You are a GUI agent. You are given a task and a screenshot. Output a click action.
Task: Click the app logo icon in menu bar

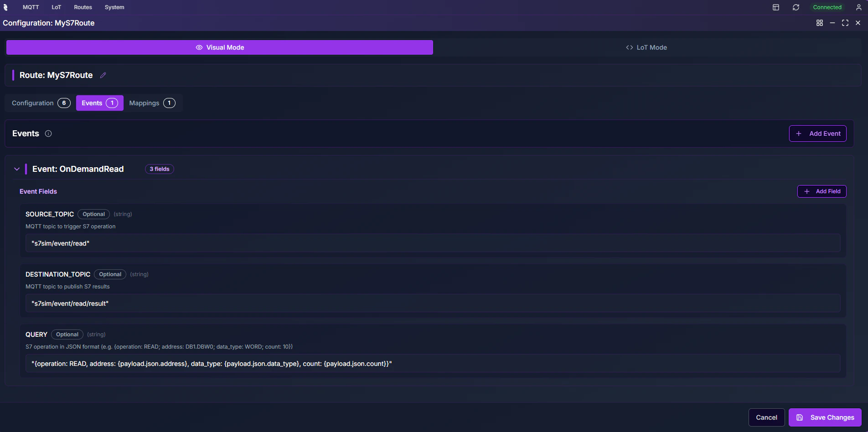tap(5, 7)
